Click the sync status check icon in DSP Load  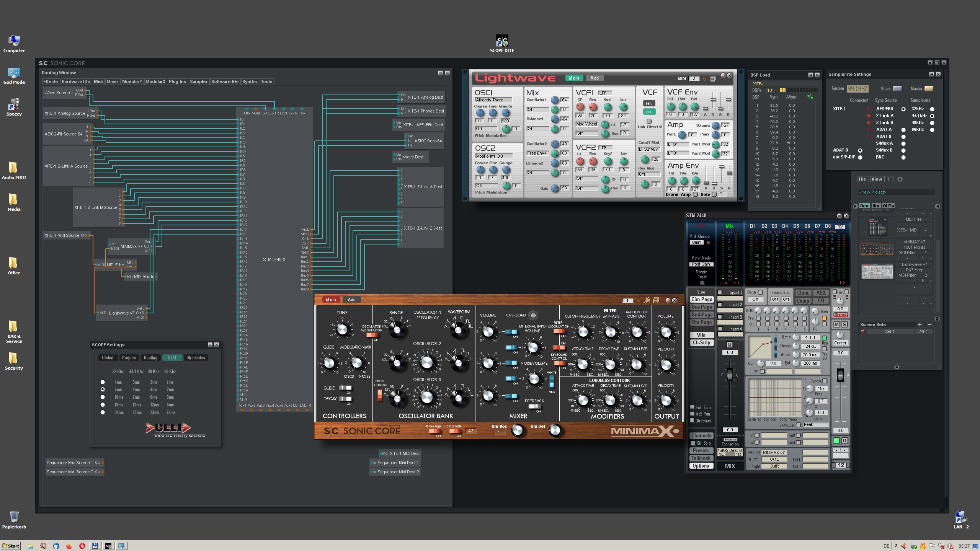pos(810,97)
